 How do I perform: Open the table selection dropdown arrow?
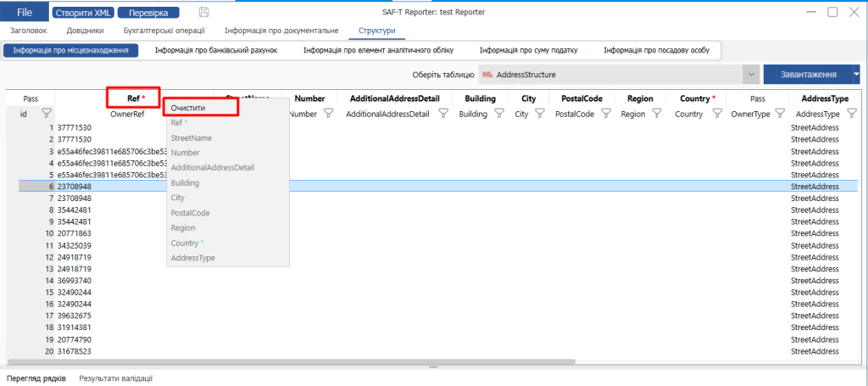[751, 74]
